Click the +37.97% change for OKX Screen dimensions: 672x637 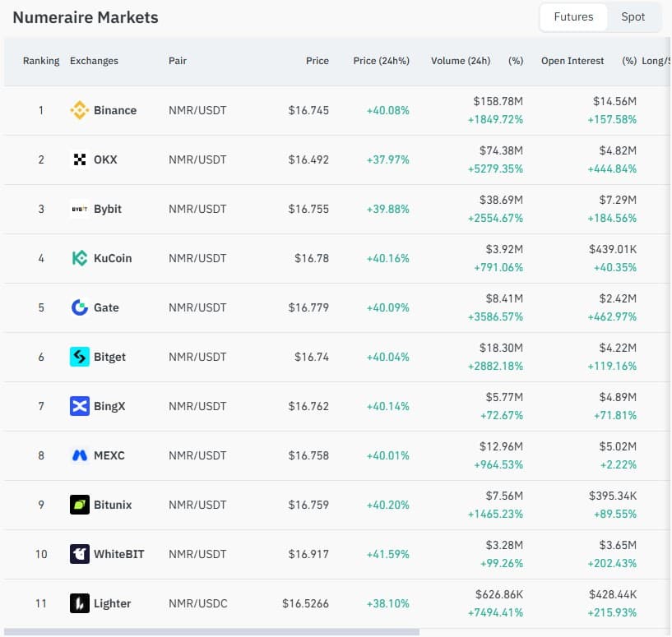point(388,159)
